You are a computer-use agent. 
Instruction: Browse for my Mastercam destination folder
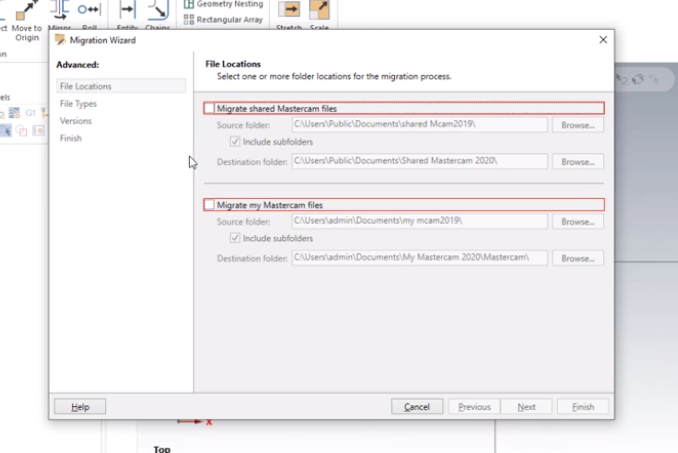tap(578, 258)
